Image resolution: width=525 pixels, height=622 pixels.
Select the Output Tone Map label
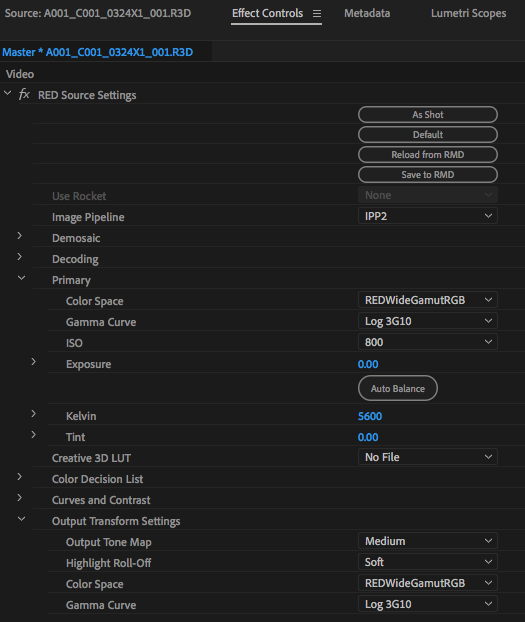pos(109,542)
